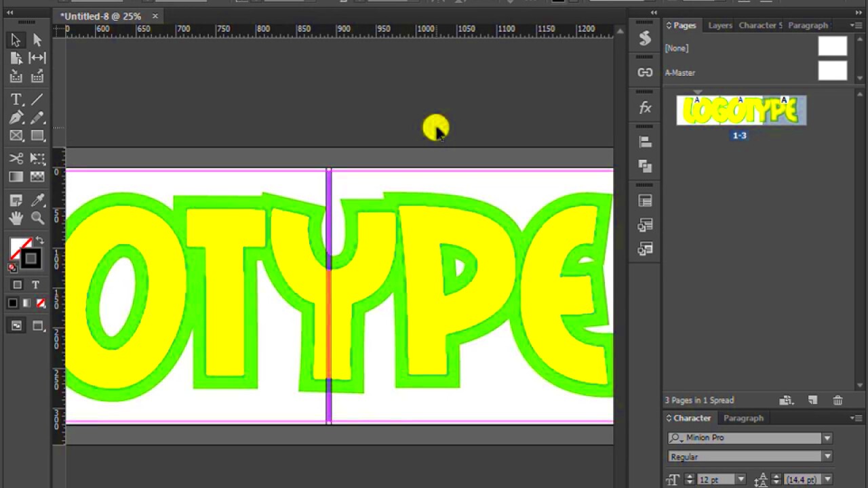
Task: Open the Stroke panel from dock
Action: point(645,39)
